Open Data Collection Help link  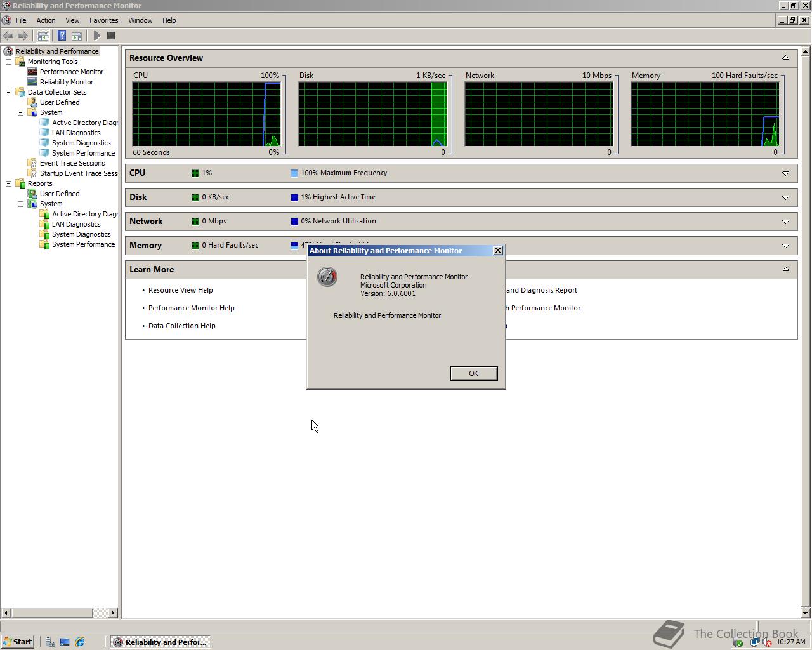pyautogui.click(x=182, y=326)
